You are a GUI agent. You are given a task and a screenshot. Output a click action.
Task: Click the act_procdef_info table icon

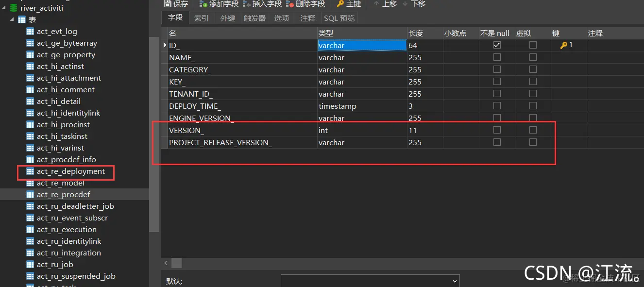pos(30,160)
